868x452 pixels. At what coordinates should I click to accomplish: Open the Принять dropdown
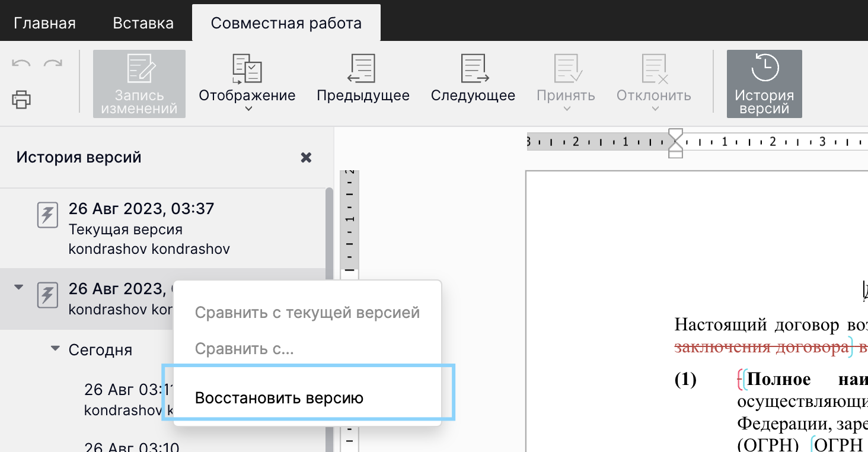566,84
